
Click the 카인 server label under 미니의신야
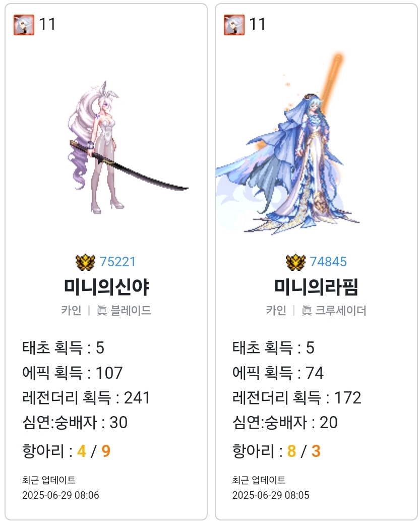tap(71, 311)
